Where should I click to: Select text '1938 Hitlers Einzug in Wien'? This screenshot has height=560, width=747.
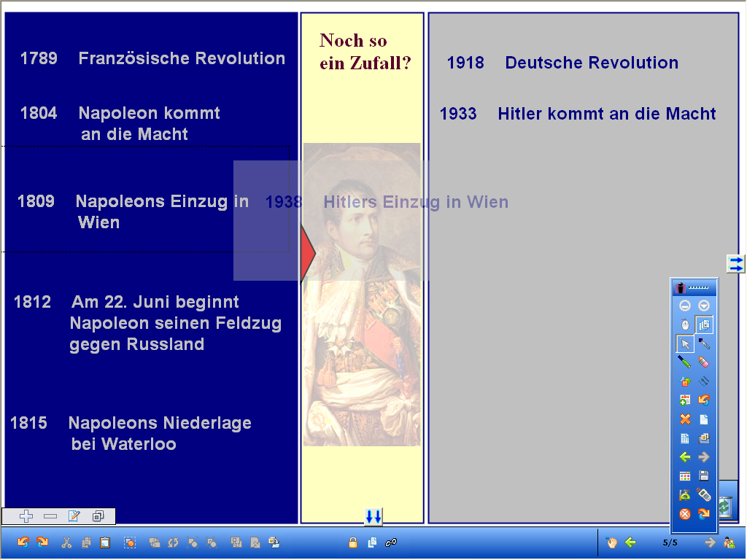[387, 202]
